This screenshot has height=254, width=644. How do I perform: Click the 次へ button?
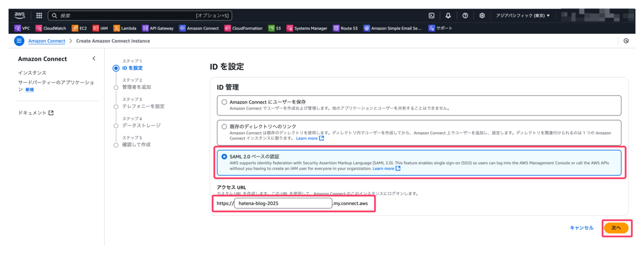[616, 228]
